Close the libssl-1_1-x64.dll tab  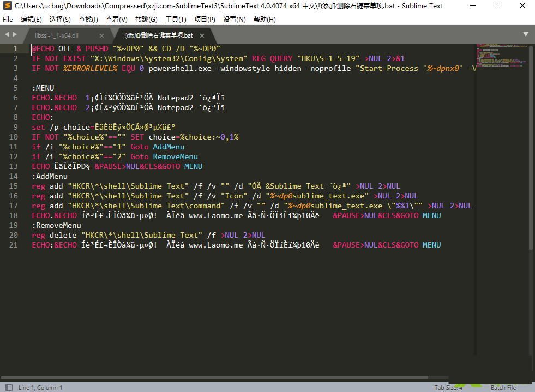101,35
